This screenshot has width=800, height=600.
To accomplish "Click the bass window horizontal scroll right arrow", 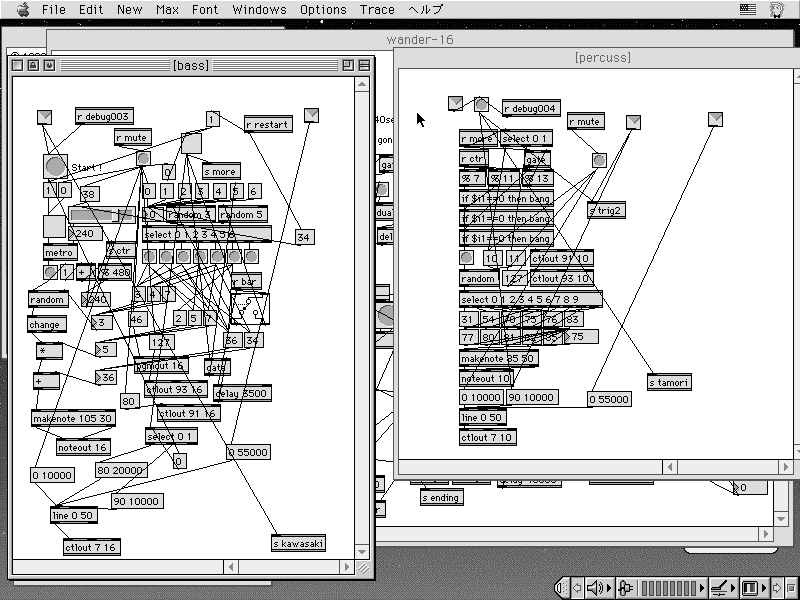I will pyautogui.click(x=347, y=566).
